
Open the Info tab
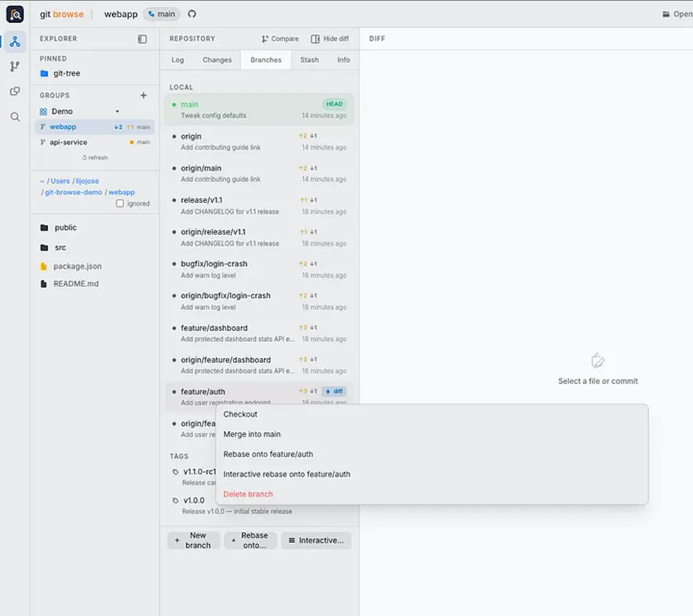point(343,60)
